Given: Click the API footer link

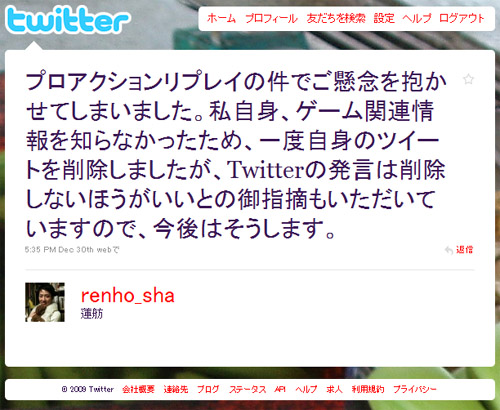Looking at the screenshot, I should pyautogui.click(x=280, y=389).
